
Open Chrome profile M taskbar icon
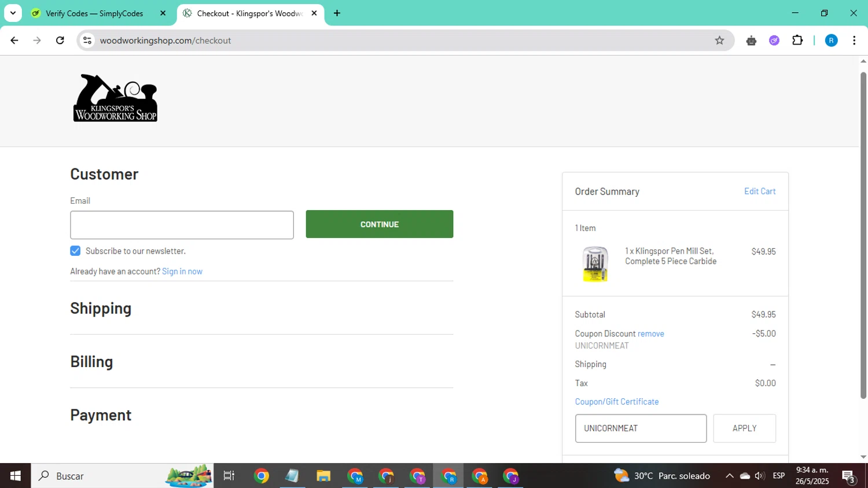(355, 476)
